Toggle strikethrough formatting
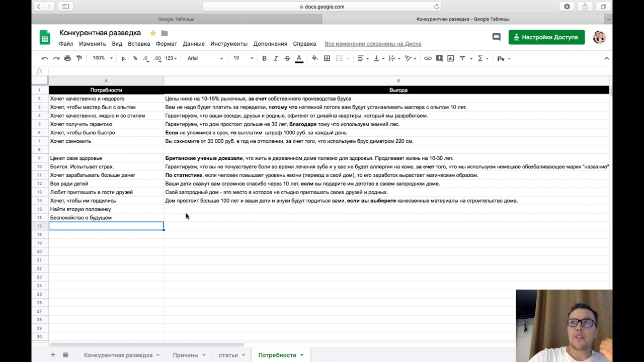 tap(287, 58)
